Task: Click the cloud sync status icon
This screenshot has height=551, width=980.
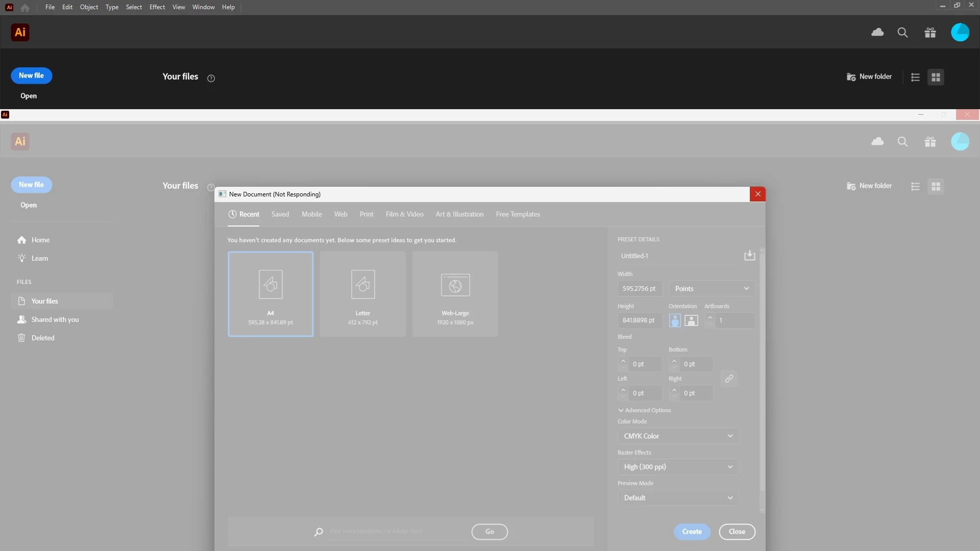Action: click(x=877, y=32)
